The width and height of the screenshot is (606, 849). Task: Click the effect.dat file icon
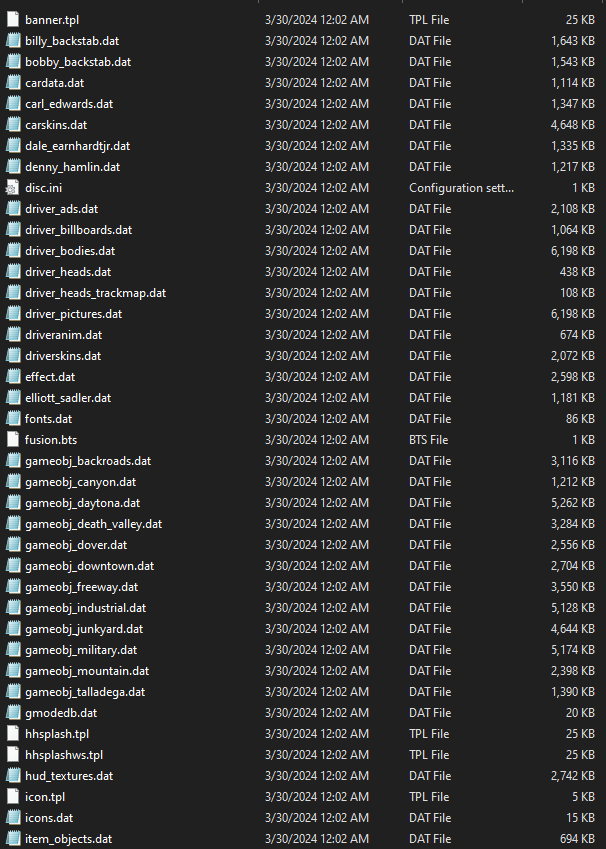tap(13, 377)
